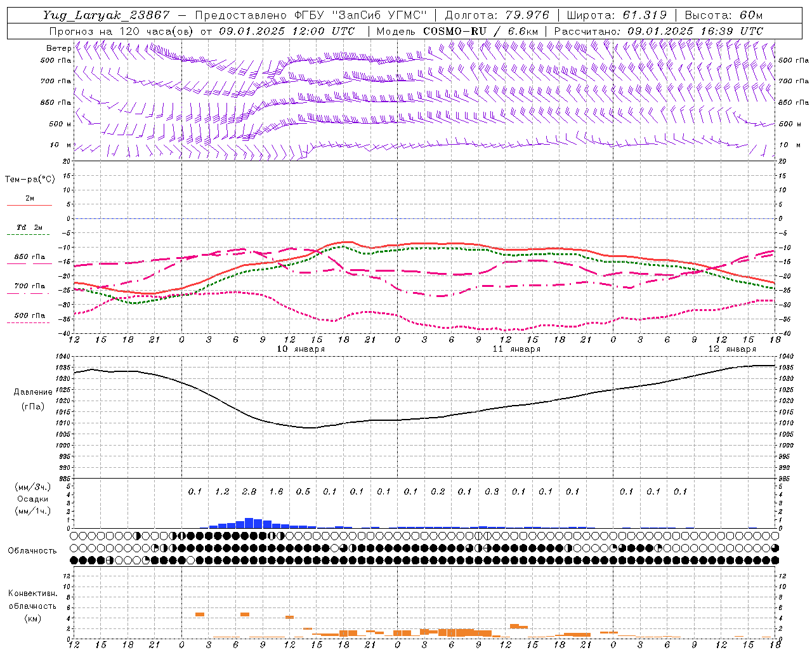812x650 pixels.
Task: Click the Модель COSMO-RU / 6.6км label
Action: [457, 31]
